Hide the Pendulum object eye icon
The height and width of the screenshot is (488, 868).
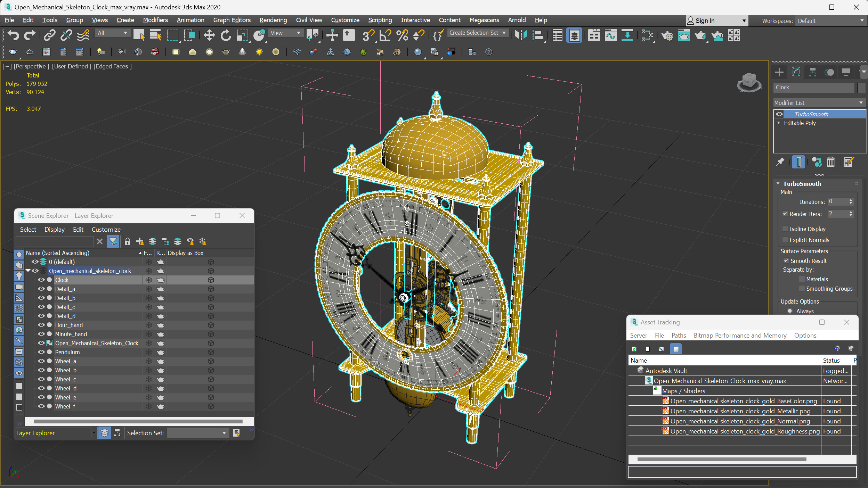[x=41, y=352]
